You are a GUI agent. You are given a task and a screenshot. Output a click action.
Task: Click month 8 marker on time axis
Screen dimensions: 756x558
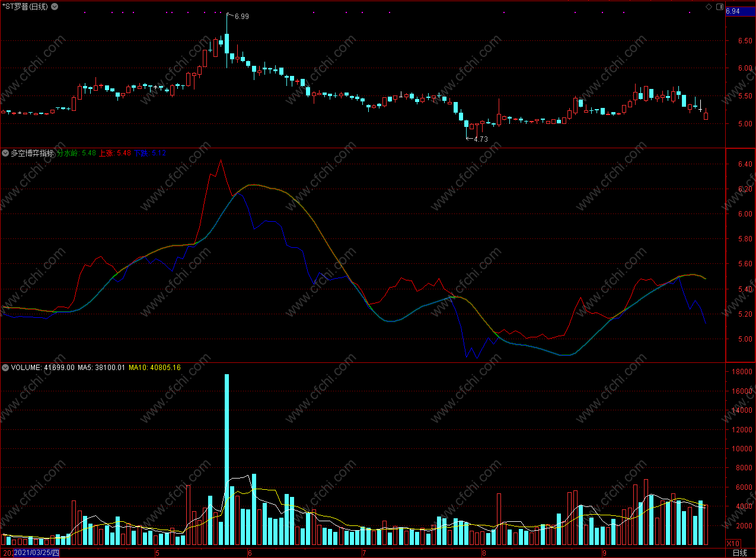(484, 553)
